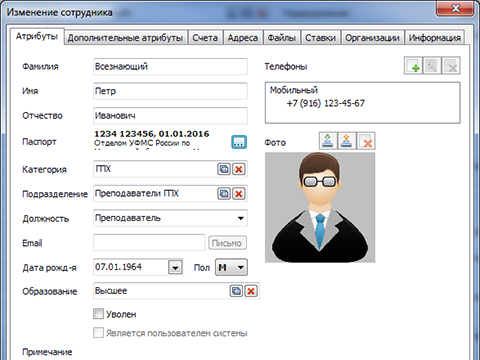This screenshot has width=480, height=360.
Task: Open the Счета tab
Action: click(x=205, y=38)
